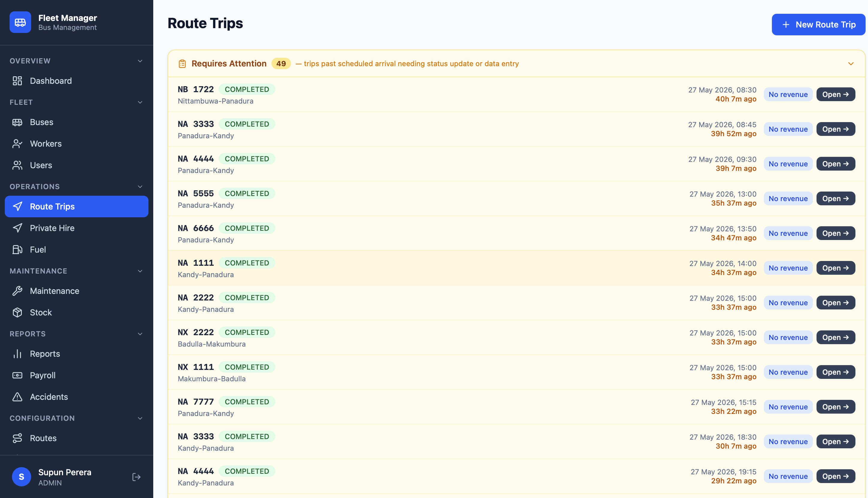Screen dimensions: 868x498
Task: Open the NX 1111 Makumbura-Badulla trip
Action: [x=835, y=372]
